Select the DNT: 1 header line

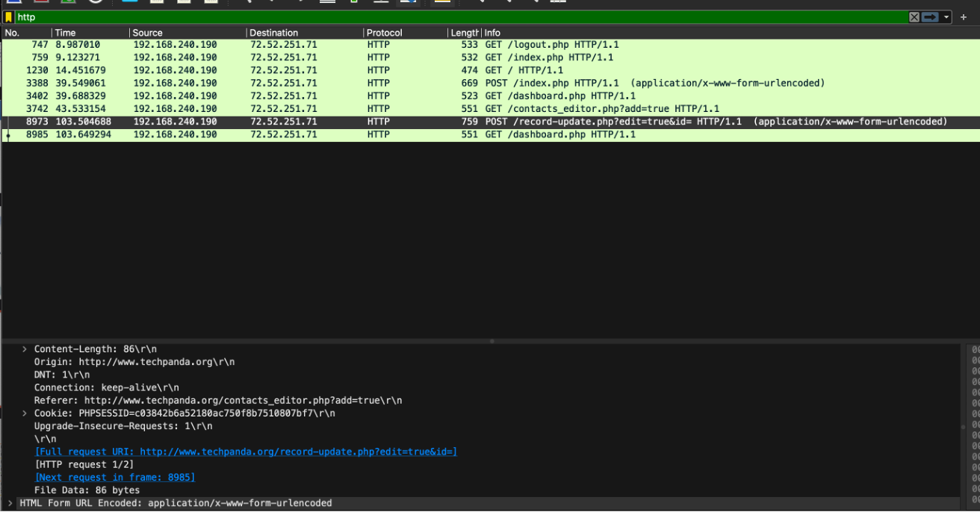click(x=62, y=375)
